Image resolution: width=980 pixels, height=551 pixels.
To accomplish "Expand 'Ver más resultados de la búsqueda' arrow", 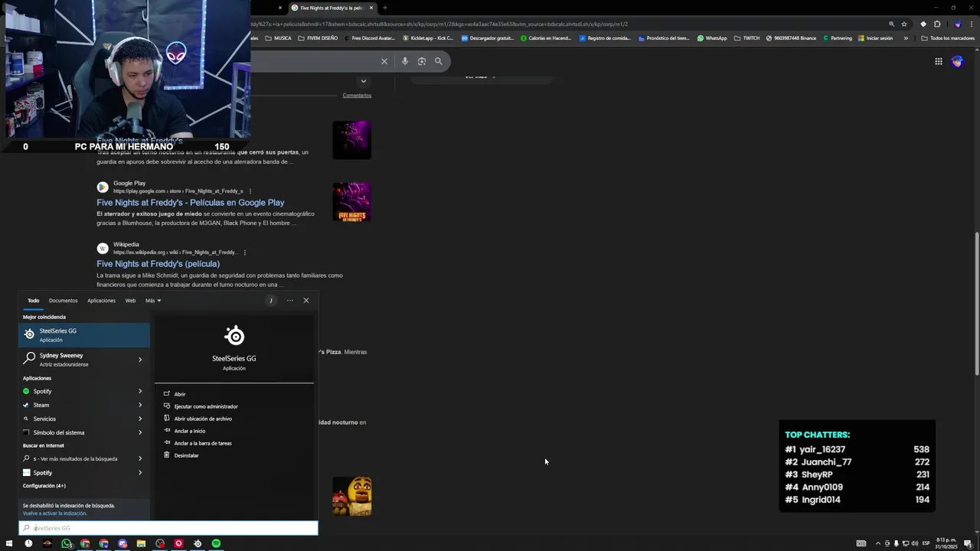I will 140,458.
